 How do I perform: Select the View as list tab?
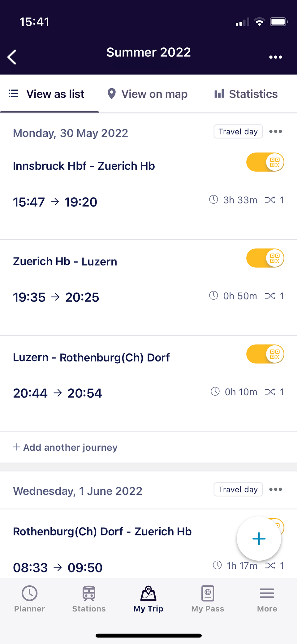[46, 94]
